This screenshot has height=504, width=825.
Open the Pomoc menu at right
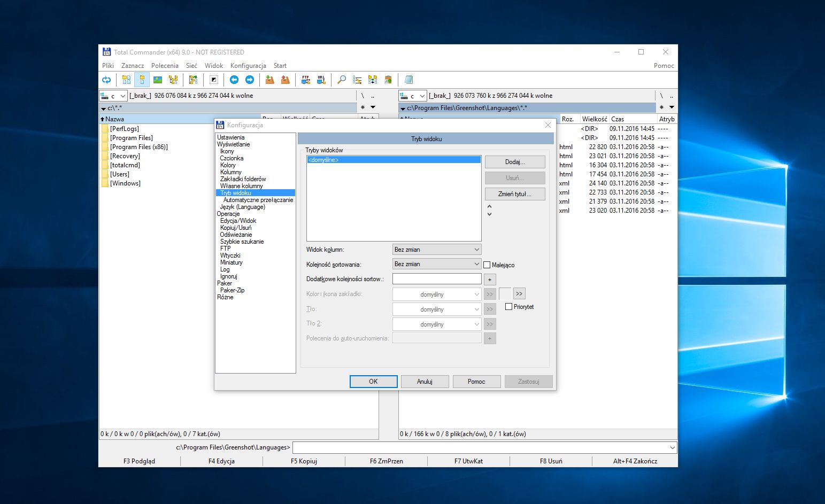pyautogui.click(x=664, y=66)
